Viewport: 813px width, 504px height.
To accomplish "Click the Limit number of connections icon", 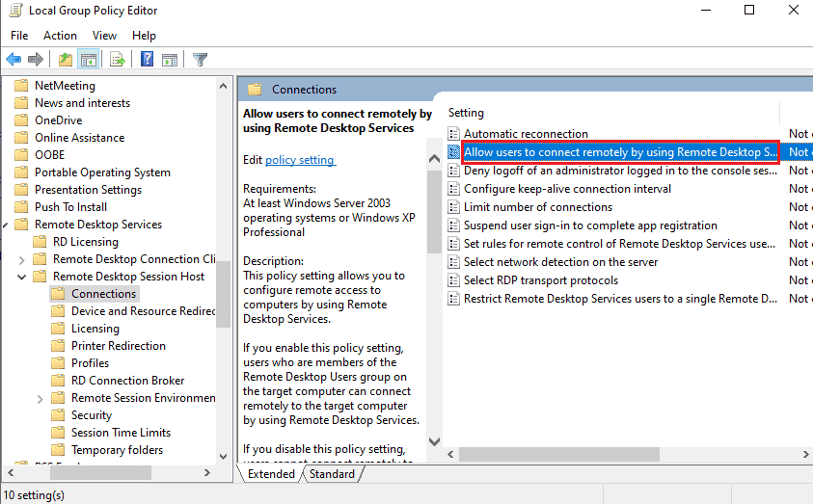I will tap(453, 207).
